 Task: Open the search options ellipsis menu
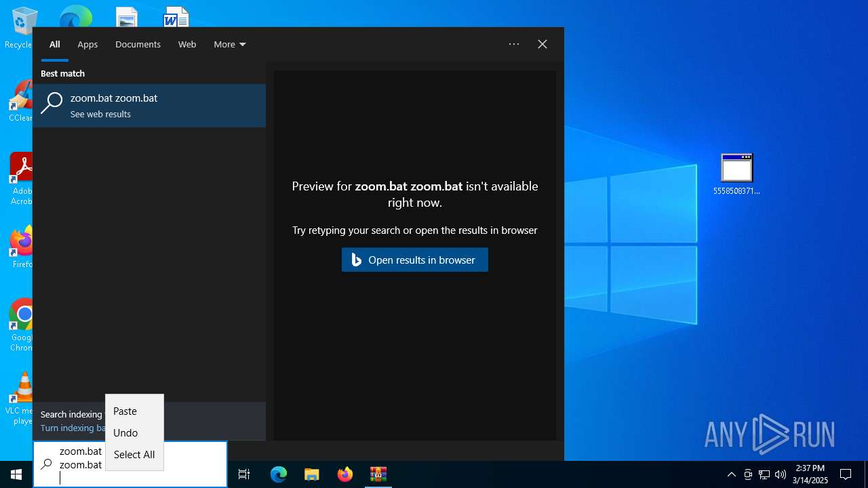point(514,44)
